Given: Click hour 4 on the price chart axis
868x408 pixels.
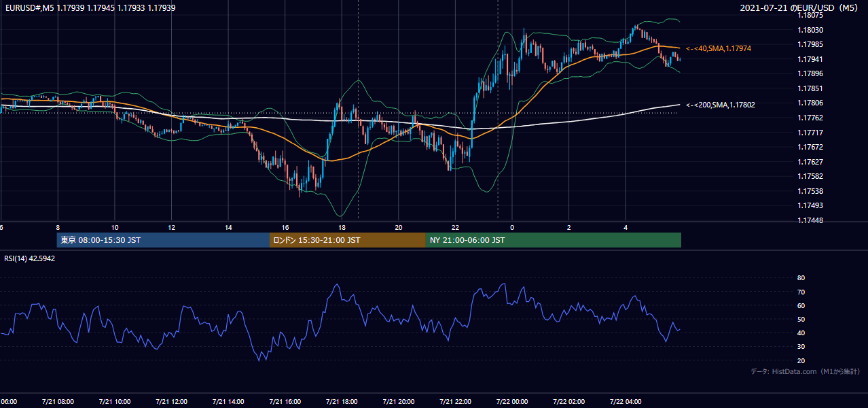Looking at the screenshot, I should point(626,228).
